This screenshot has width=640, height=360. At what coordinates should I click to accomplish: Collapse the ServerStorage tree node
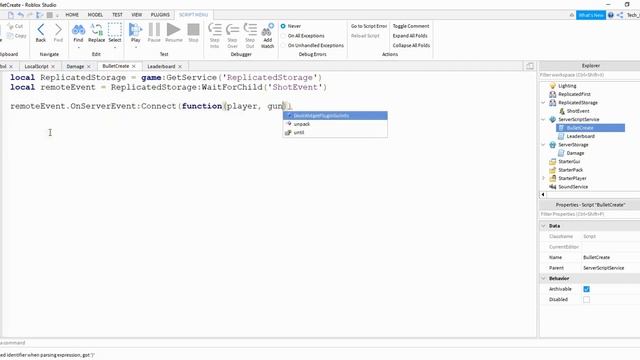pos(543,144)
